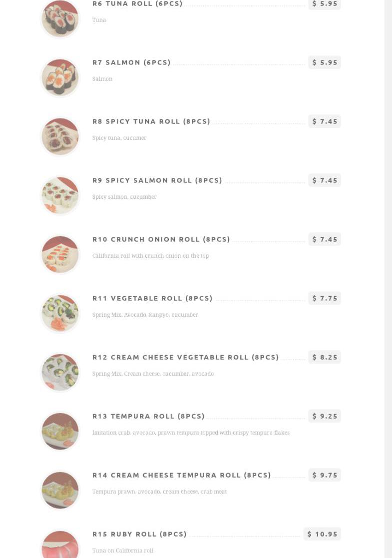Select the R8 Spicy Tuna Roll picture
The width and height of the screenshot is (392, 558).
tap(60, 136)
